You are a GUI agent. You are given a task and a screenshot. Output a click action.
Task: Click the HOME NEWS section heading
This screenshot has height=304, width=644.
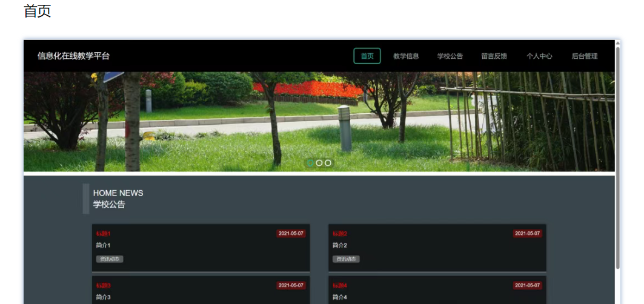(118, 193)
